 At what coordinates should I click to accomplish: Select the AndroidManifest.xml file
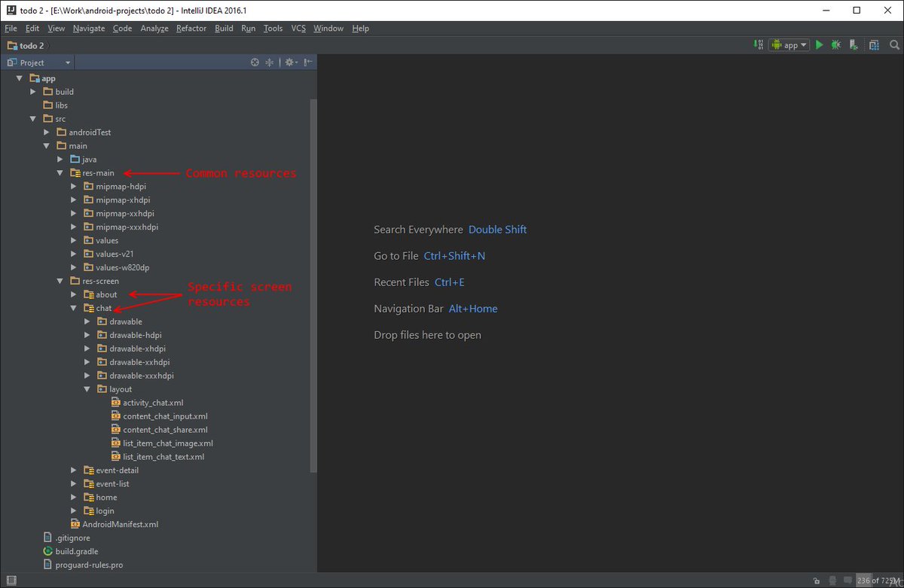(x=114, y=524)
